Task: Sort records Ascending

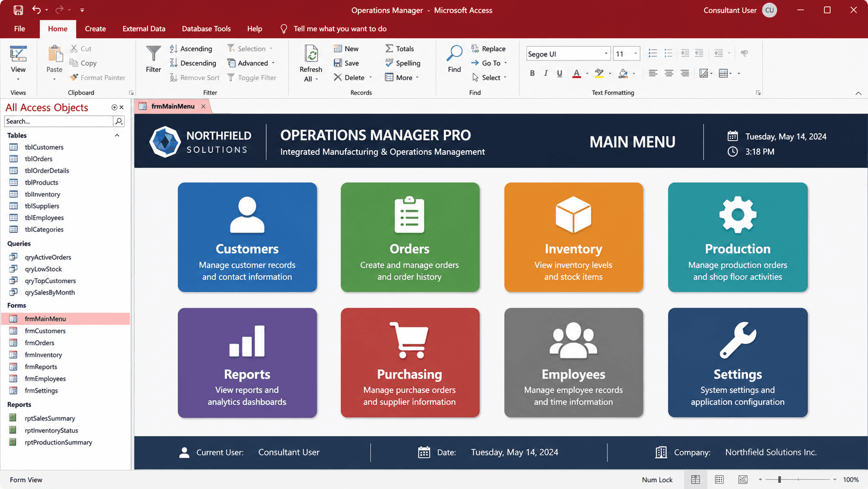Action: click(x=191, y=48)
